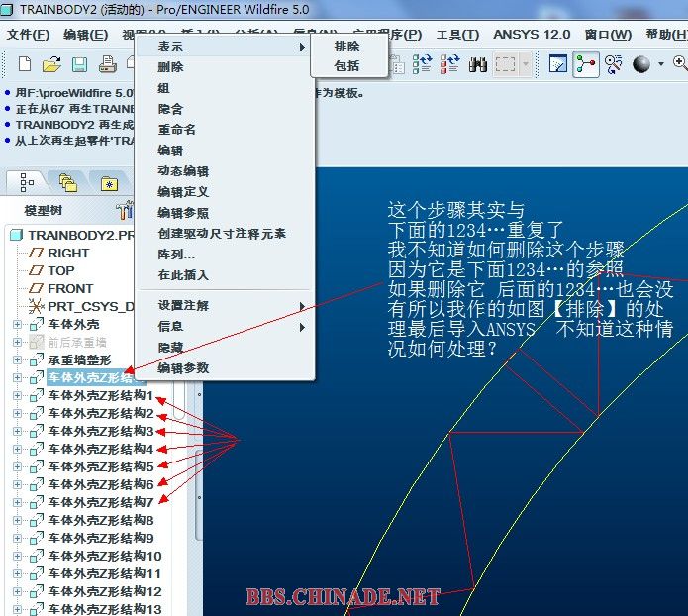688x616 pixels.
Task: Open the 文件(F) menu
Action: pos(28,35)
